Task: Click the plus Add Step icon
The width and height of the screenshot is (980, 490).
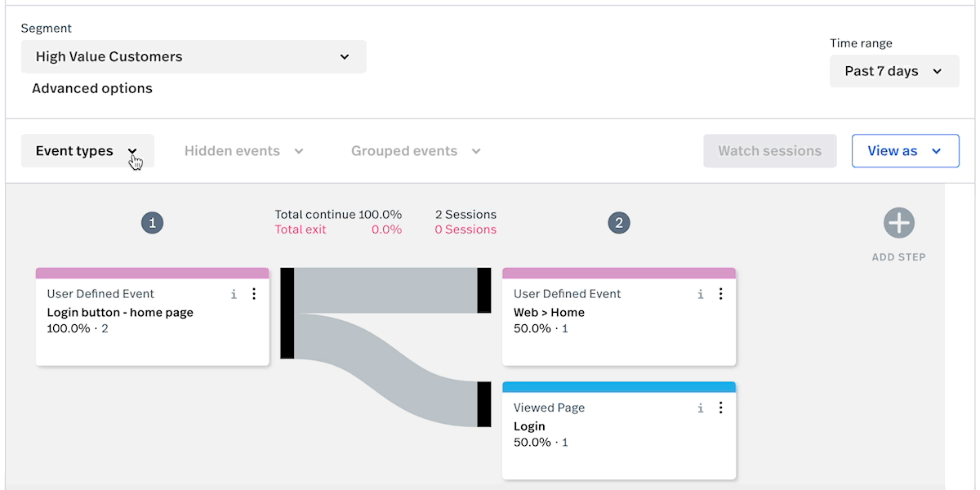Action: click(898, 223)
